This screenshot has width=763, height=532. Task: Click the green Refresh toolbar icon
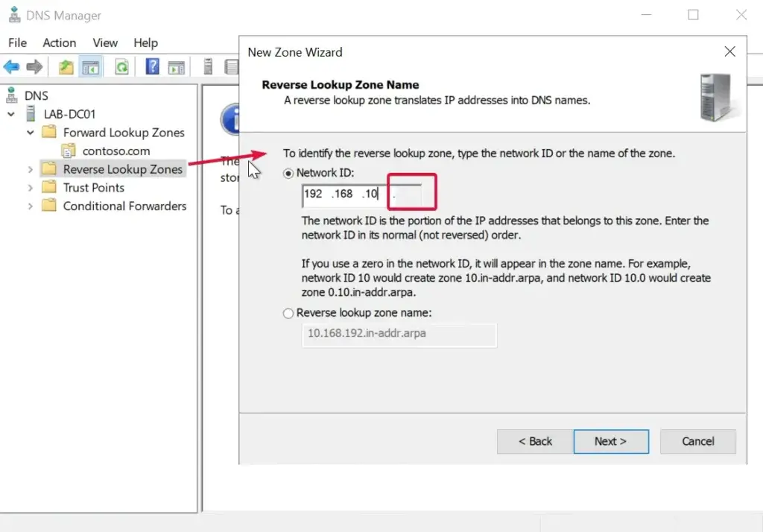pos(121,67)
